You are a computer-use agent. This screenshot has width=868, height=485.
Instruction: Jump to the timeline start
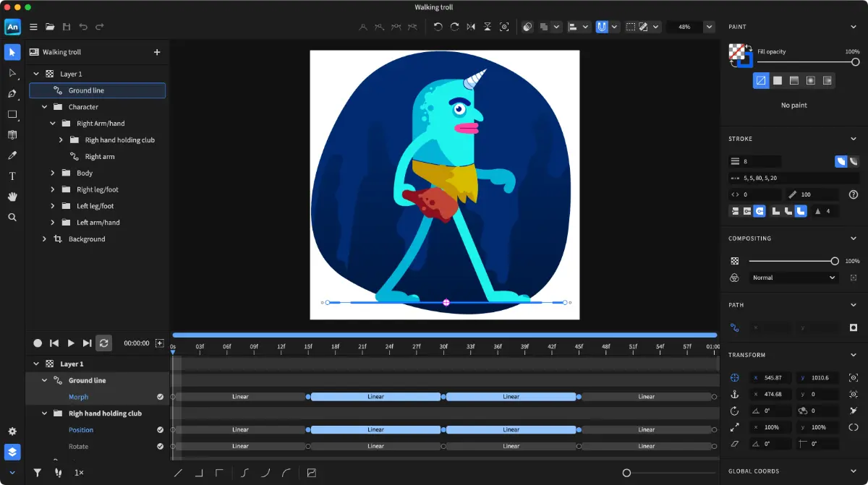pyautogui.click(x=54, y=343)
